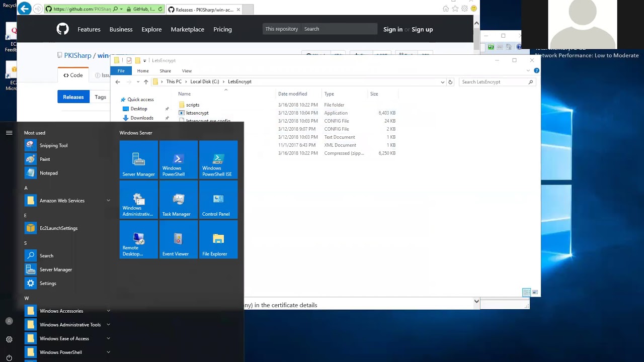
Task: Click the Start menu power icon
Action: (x=9, y=358)
